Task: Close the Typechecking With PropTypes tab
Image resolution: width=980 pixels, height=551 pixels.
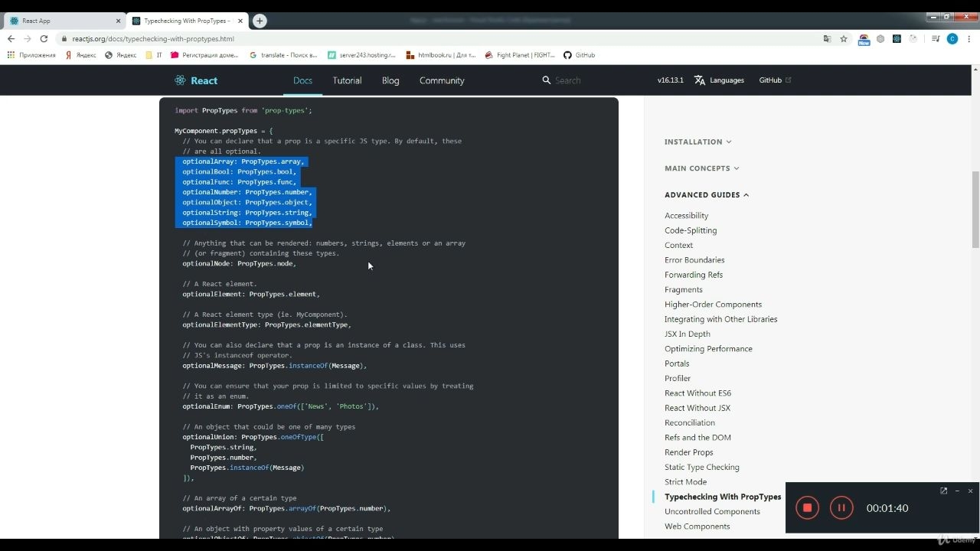Action: [x=241, y=21]
